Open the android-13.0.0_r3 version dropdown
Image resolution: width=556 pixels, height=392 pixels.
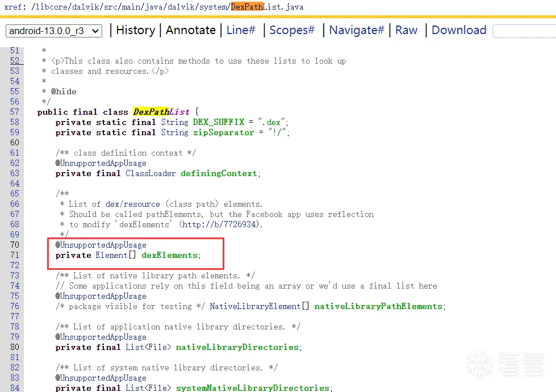[x=54, y=31]
